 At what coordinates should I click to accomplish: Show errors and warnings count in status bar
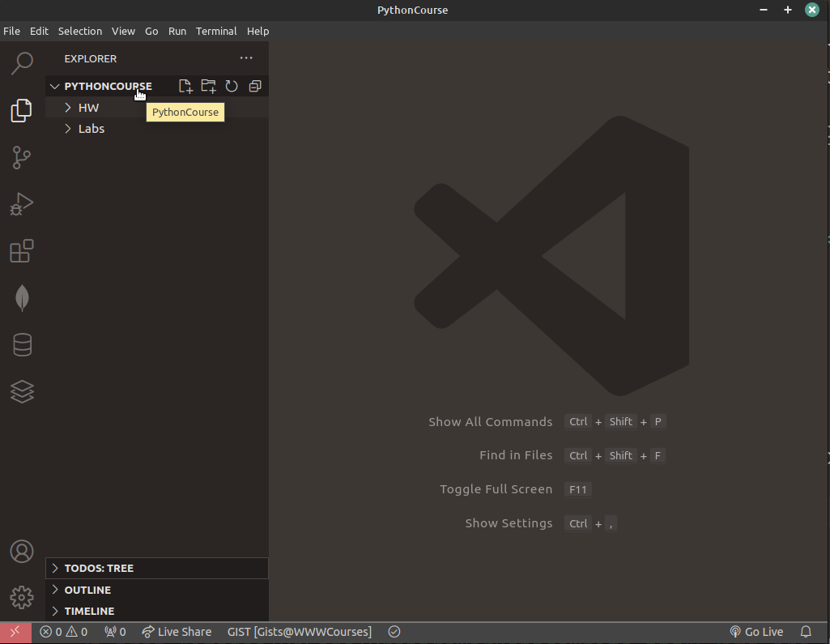pos(63,632)
